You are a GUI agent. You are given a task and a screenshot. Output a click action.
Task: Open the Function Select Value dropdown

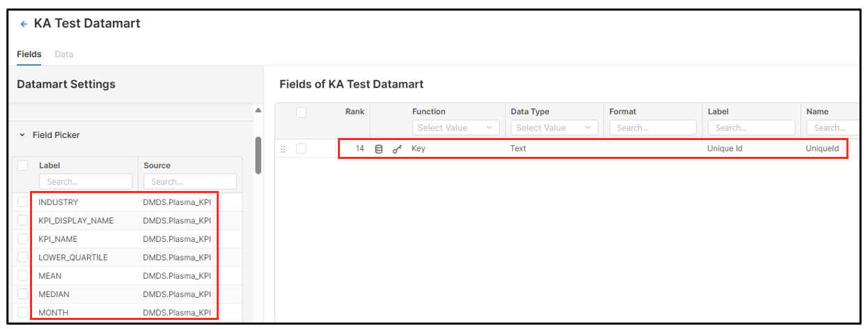pyautogui.click(x=456, y=128)
